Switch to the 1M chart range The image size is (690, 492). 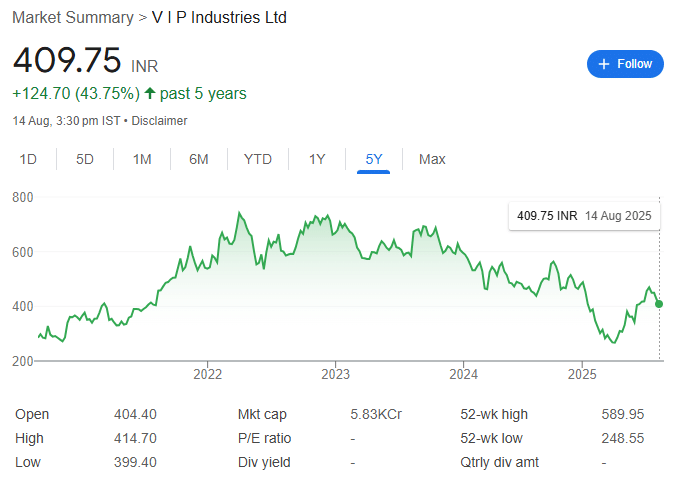click(142, 159)
